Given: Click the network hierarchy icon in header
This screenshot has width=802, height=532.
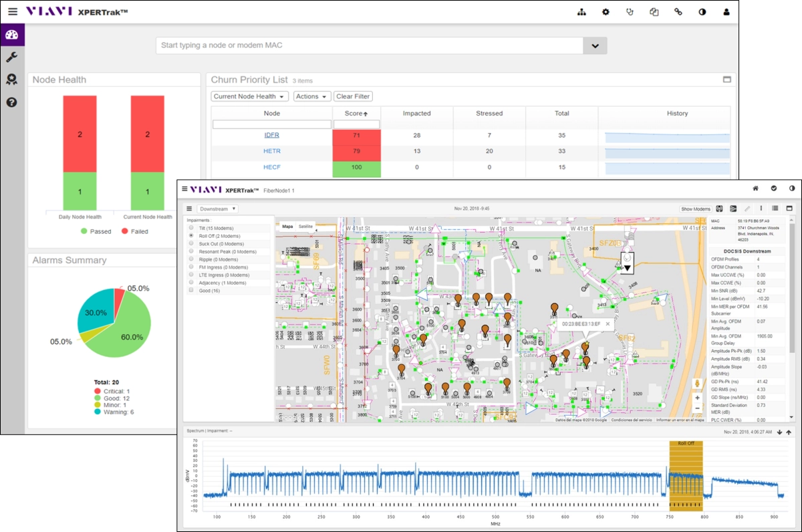Looking at the screenshot, I should click(581, 12).
